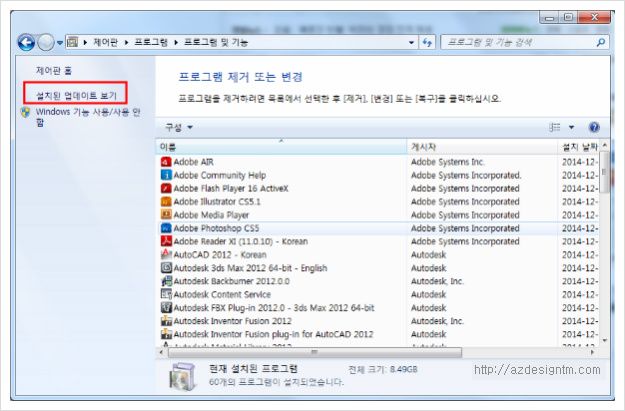
Task: Click Adobe Systems Inc. publisher cell
Action: click(x=448, y=162)
